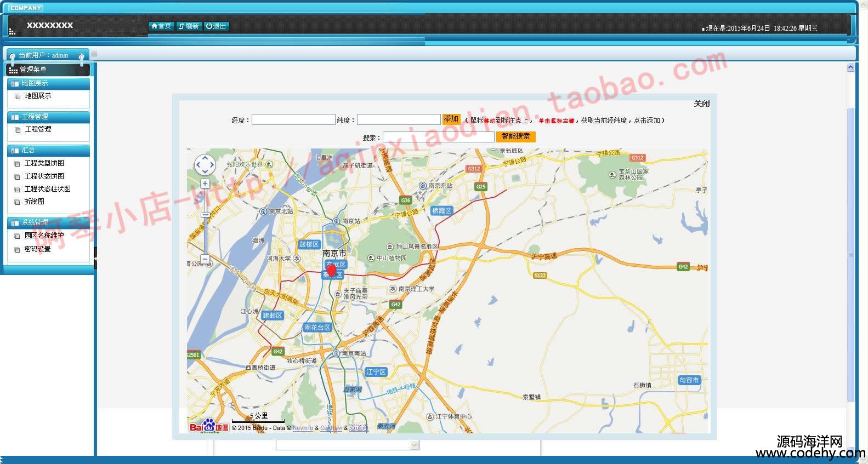Click the red location marker on map

pyautogui.click(x=331, y=270)
